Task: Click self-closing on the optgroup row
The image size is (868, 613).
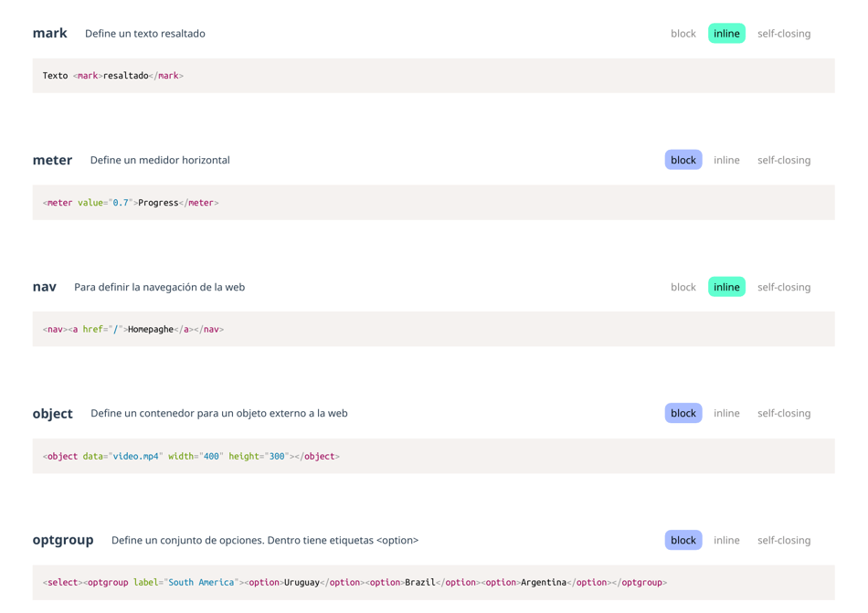Action: pyautogui.click(x=783, y=539)
